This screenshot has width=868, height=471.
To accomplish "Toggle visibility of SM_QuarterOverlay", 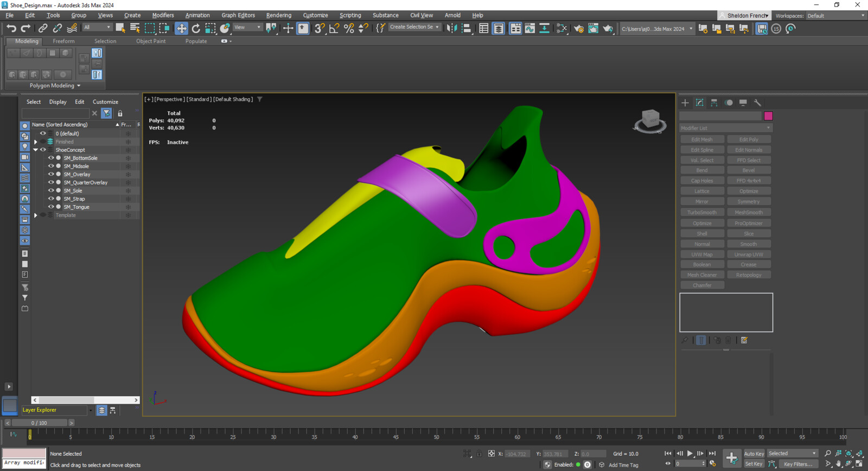I will pyautogui.click(x=51, y=182).
